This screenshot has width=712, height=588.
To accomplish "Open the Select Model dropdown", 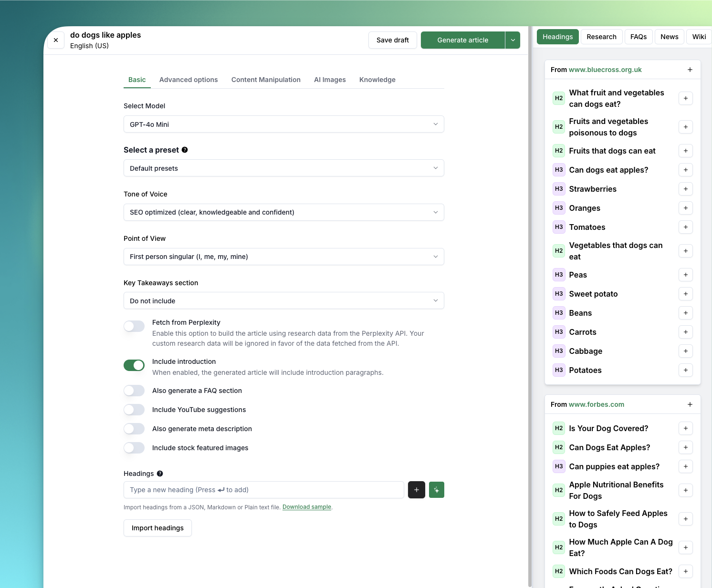I will click(x=283, y=124).
